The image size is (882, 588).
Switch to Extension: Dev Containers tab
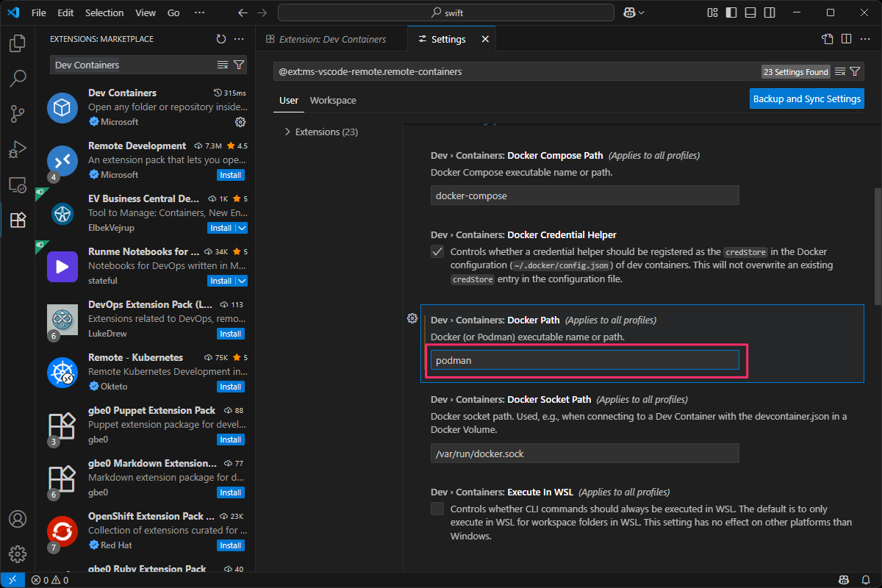331,39
